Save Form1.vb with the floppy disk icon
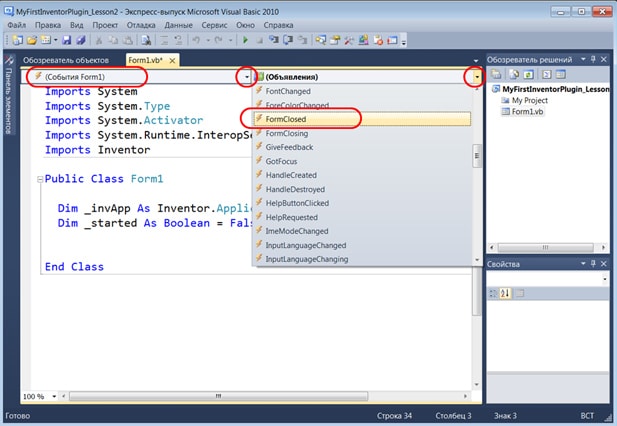Image resolution: width=617 pixels, height=426 pixels. click(67, 40)
